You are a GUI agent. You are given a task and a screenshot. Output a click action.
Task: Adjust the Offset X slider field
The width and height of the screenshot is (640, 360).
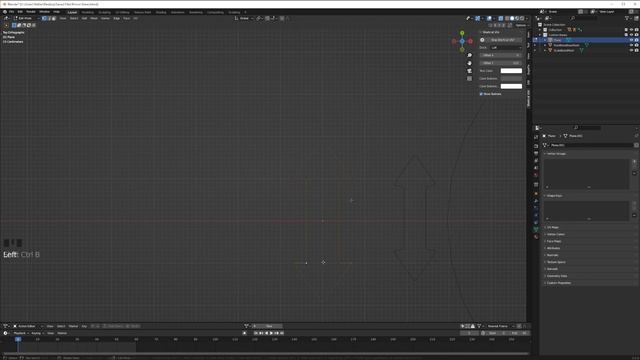[x=501, y=55]
